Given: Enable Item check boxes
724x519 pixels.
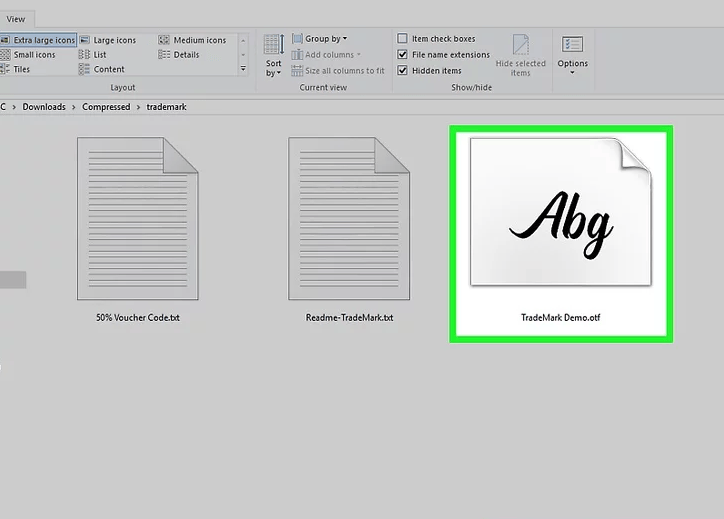Looking at the screenshot, I should coord(403,39).
